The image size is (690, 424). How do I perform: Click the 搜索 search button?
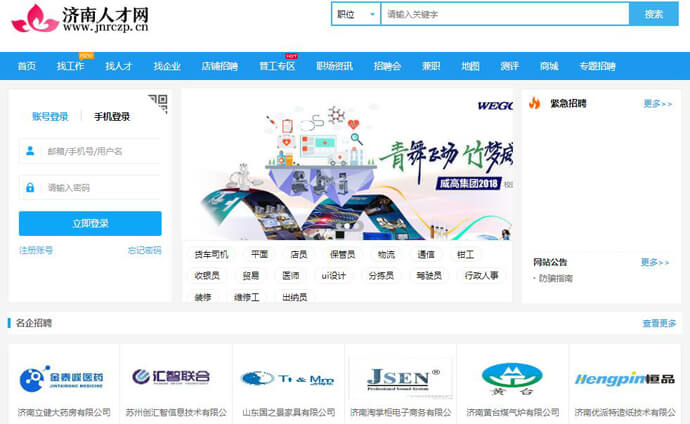(654, 14)
